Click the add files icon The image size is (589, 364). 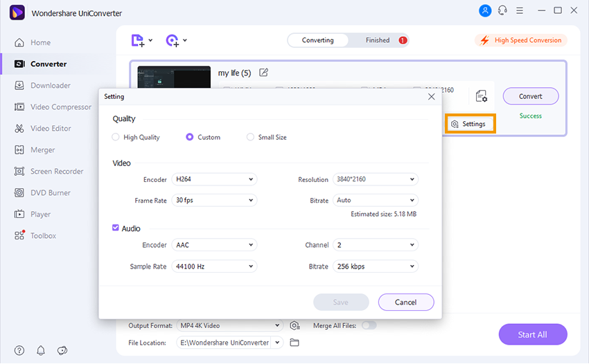(x=137, y=40)
